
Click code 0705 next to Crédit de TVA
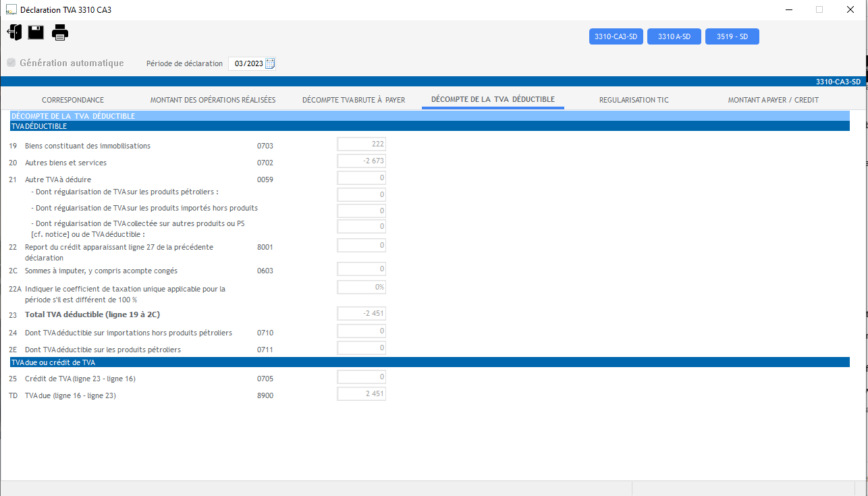tap(265, 379)
